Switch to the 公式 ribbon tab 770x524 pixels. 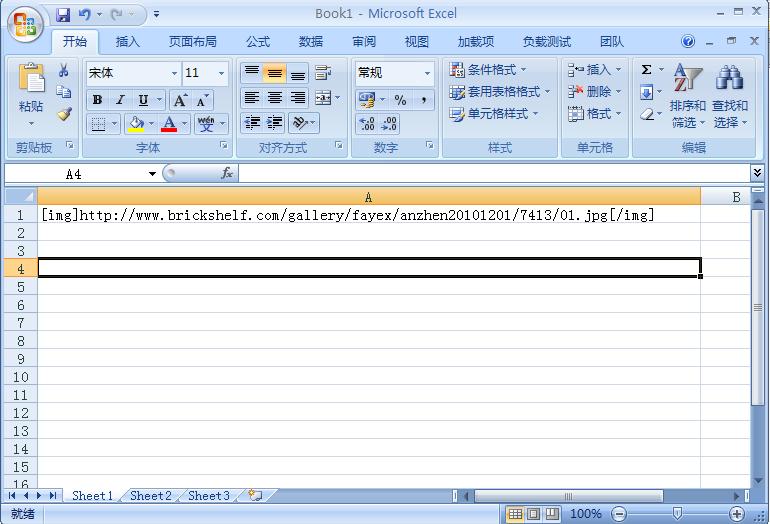click(258, 42)
